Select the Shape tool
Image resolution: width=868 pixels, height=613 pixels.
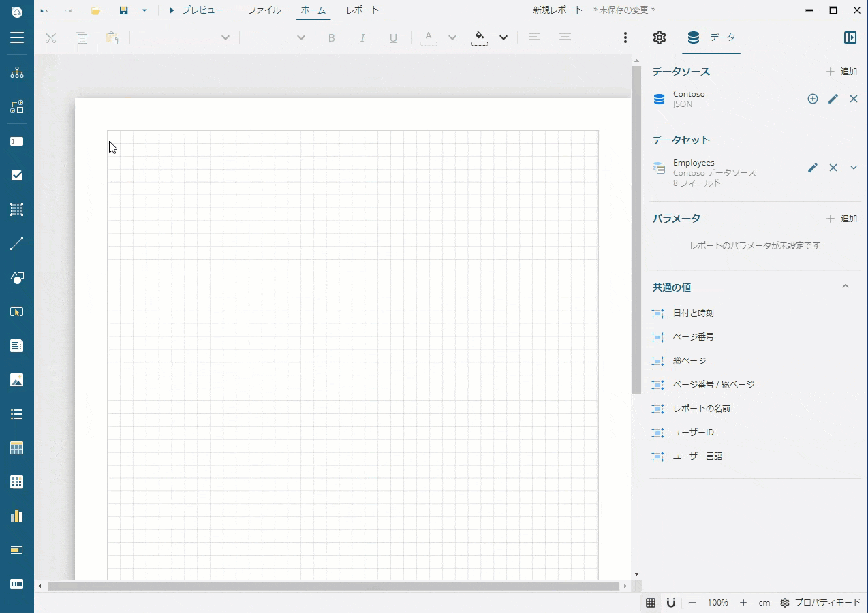[16, 277]
